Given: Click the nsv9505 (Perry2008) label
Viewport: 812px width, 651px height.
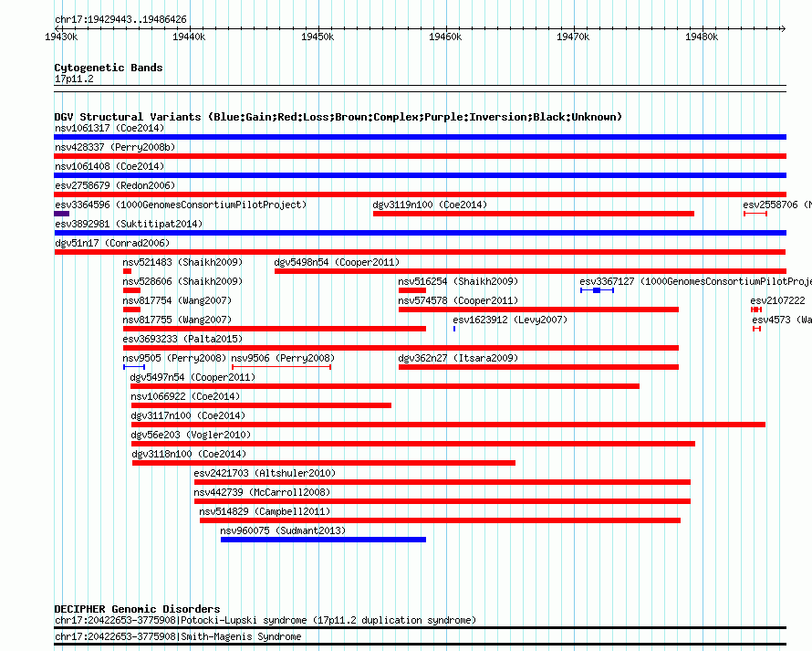Looking at the screenshot, I should point(174,358).
